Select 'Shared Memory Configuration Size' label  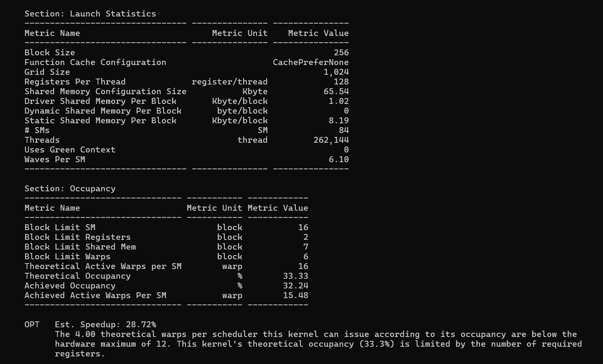click(x=105, y=92)
